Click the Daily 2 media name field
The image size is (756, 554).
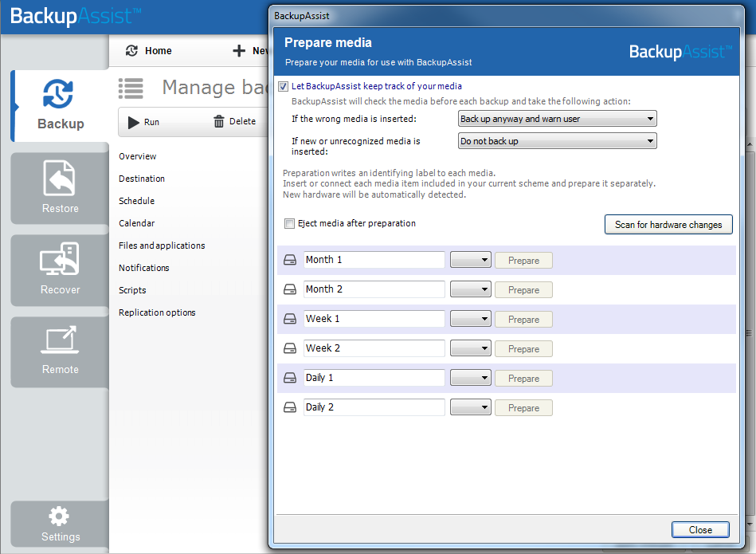tap(374, 407)
